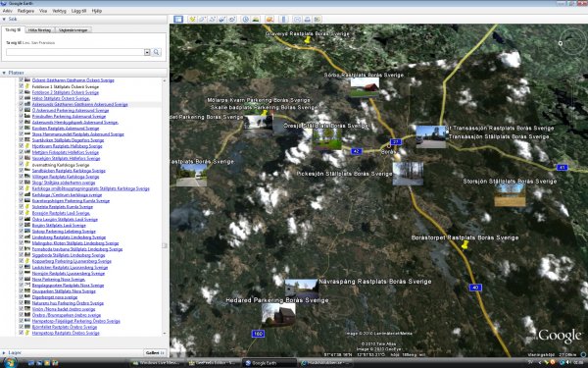Uncheck Villingen Rastplats Karlskoga checkbox
The width and height of the screenshot is (588, 368).
(x=21, y=177)
